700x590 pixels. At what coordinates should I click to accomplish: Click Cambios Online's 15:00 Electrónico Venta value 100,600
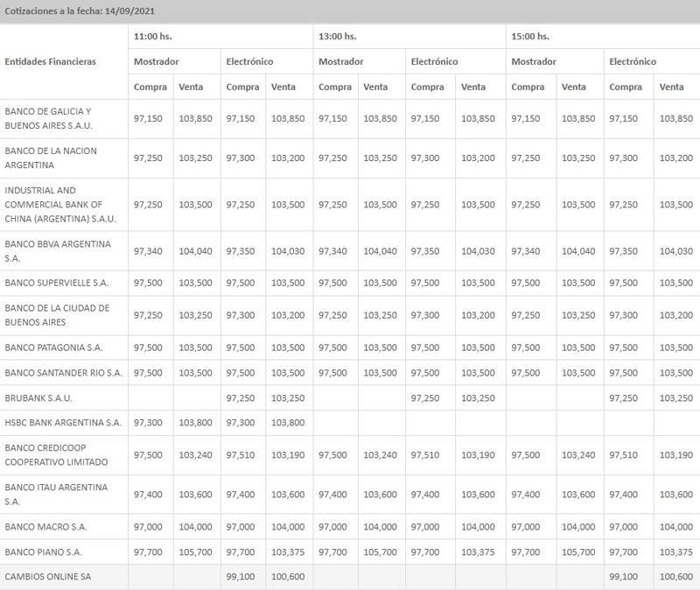coord(675,577)
